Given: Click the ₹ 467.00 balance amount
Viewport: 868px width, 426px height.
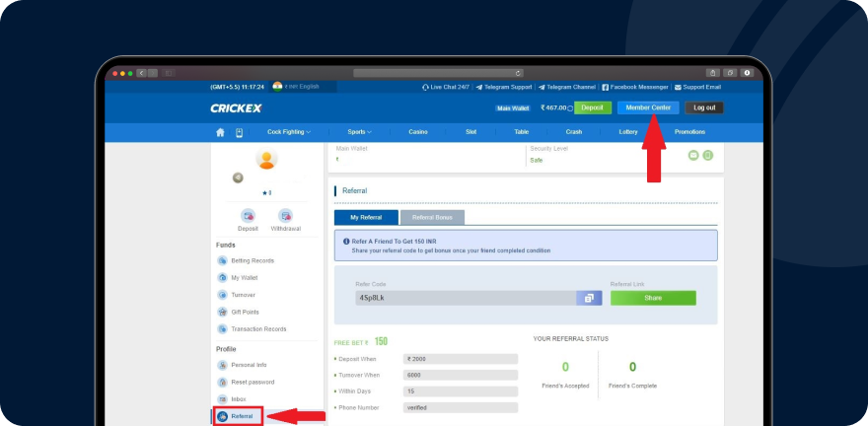Looking at the screenshot, I should (x=553, y=107).
